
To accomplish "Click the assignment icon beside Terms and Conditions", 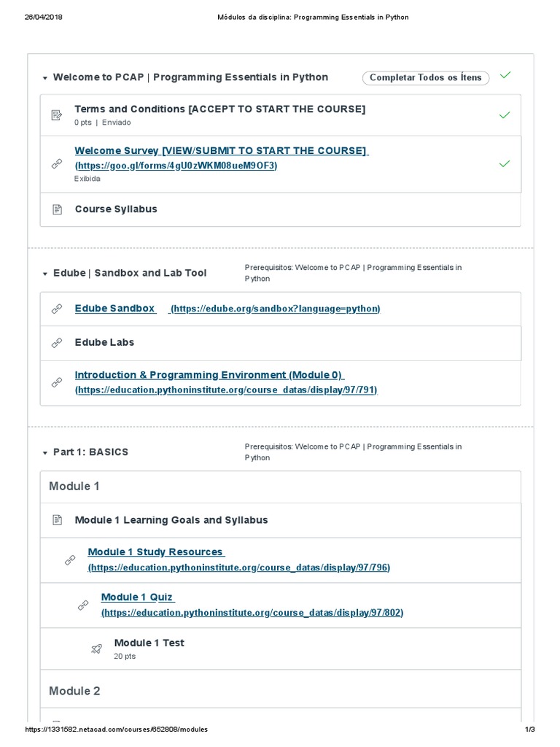I will click(x=57, y=115).
